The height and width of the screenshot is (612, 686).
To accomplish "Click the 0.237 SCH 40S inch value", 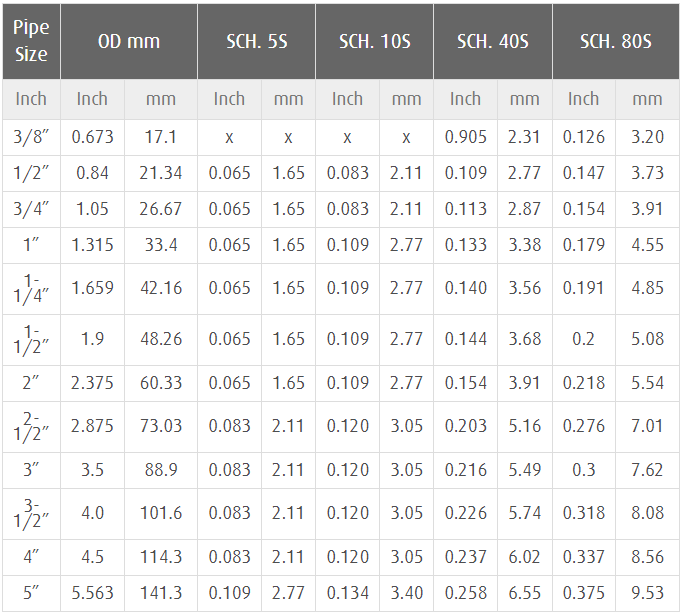I will (x=466, y=557).
